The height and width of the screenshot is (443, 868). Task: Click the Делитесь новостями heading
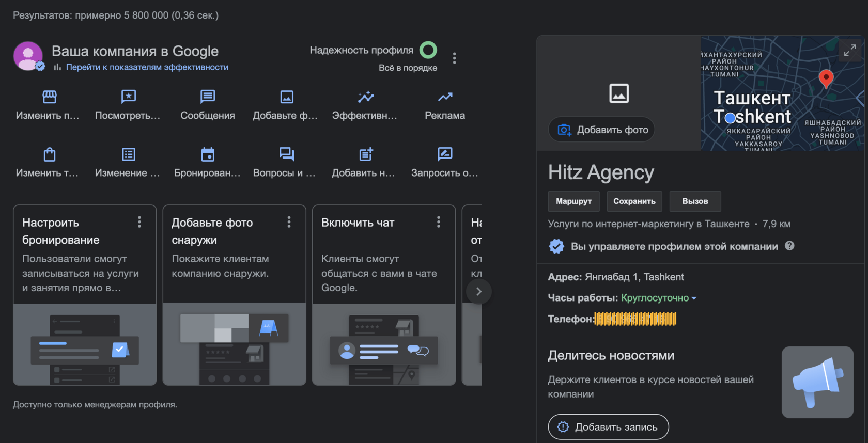point(611,355)
